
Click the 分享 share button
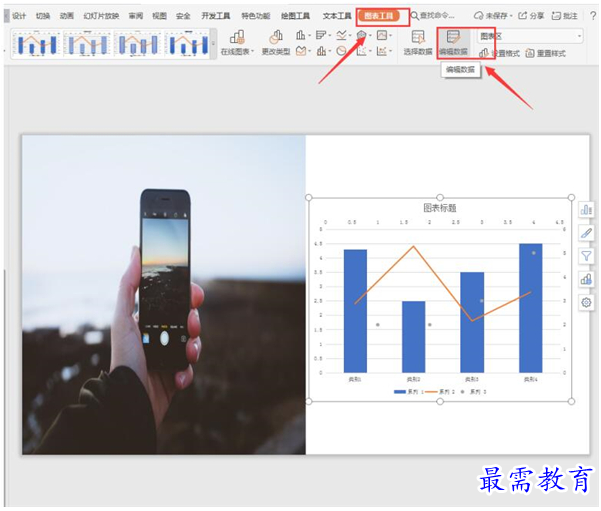[531, 16]
